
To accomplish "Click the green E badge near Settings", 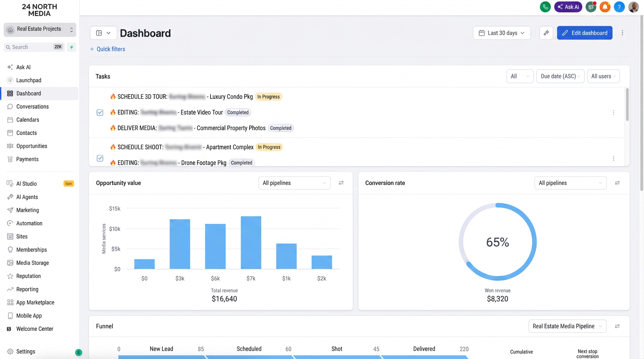I will point(78,352).
